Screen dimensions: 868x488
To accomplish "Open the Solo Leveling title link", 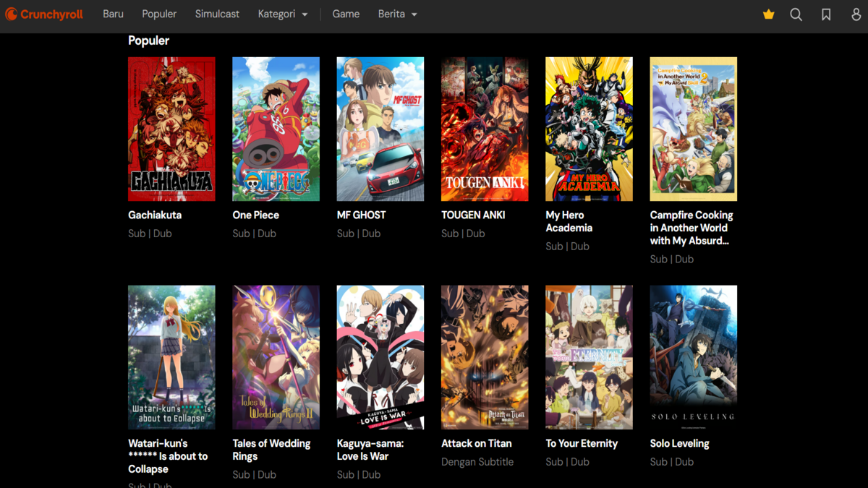I will pos(679,443).
